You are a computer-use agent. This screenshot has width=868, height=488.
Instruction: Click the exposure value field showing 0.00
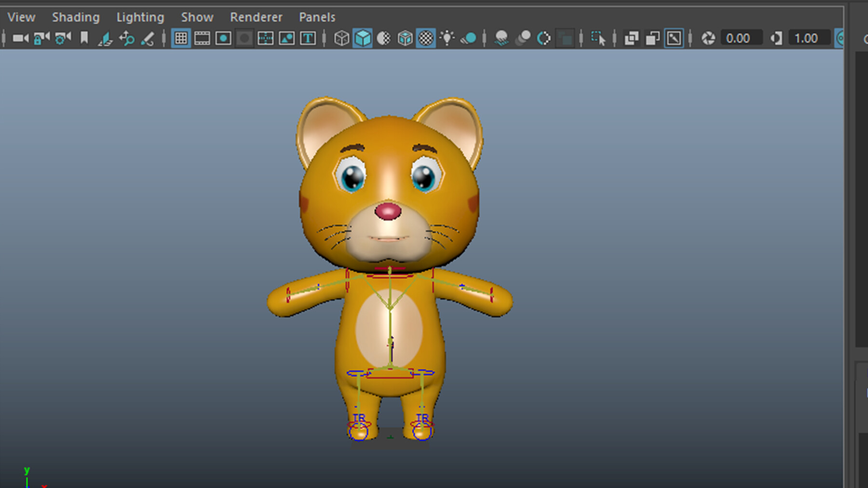tap(740, 38)
